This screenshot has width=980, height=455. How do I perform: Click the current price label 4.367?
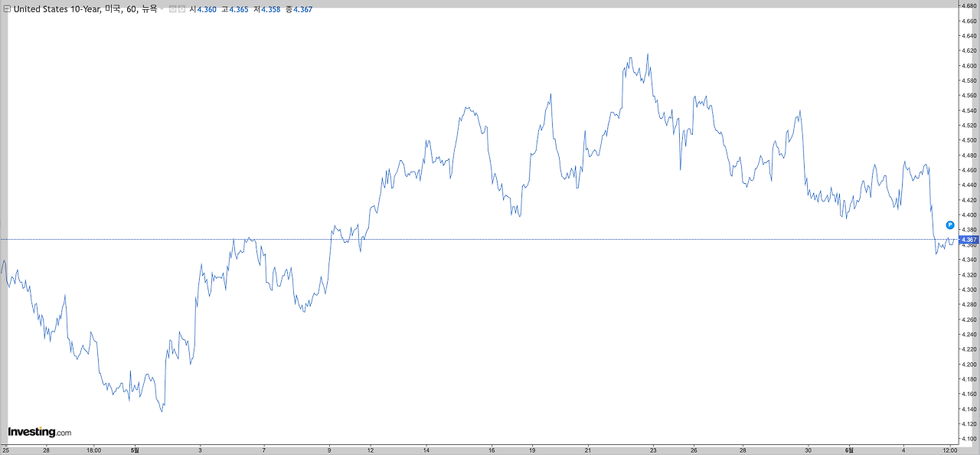[x=969, y=240]
